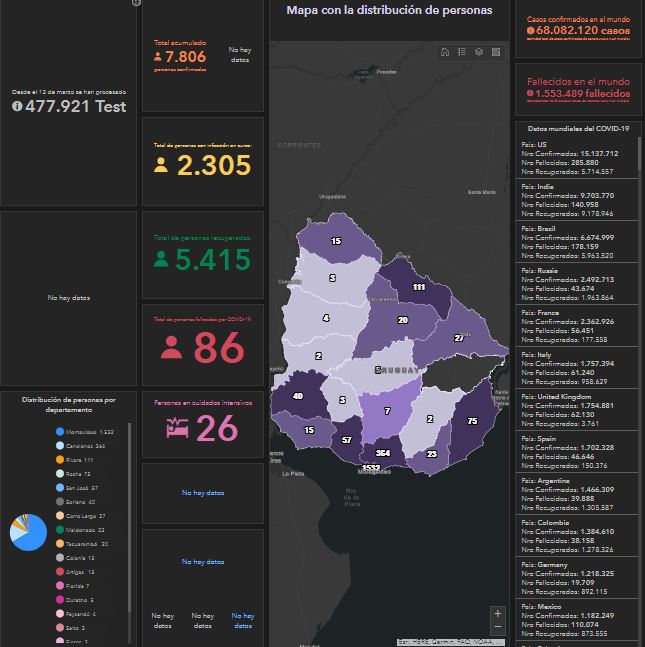Zoom out with the map minus button
Image resolution: width=645 pixels, height=647 pixels.
pyautogui.click(x=498, y=627)
